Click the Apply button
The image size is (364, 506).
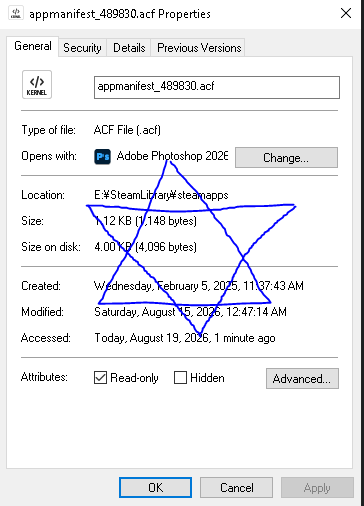tap(317, 488)
